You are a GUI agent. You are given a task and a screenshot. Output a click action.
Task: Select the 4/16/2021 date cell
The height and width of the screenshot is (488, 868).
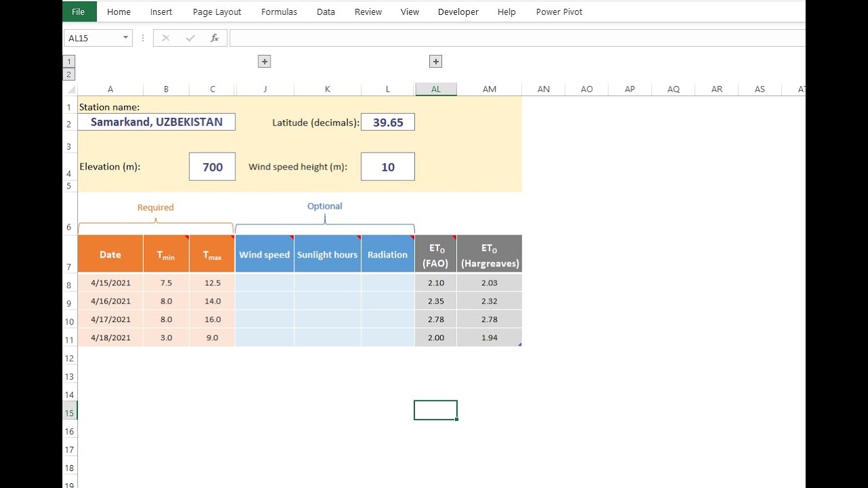tap(111, 301)
